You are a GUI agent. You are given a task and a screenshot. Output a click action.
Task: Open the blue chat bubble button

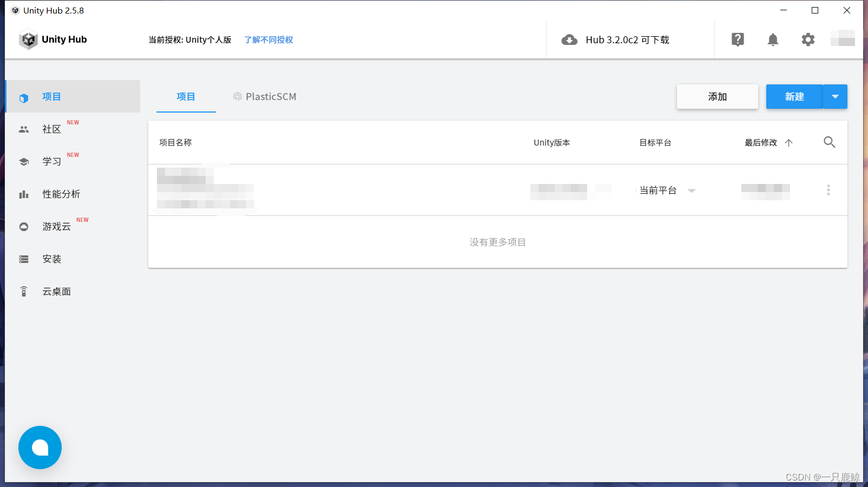[40, 447]
